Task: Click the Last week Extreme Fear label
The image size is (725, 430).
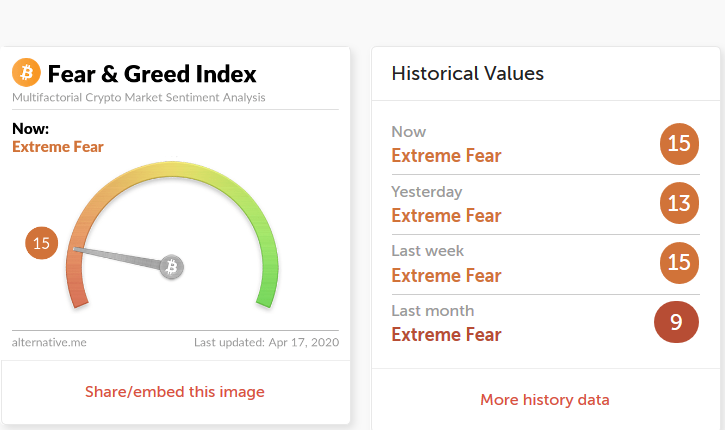Action: click(x=446, y=275)
